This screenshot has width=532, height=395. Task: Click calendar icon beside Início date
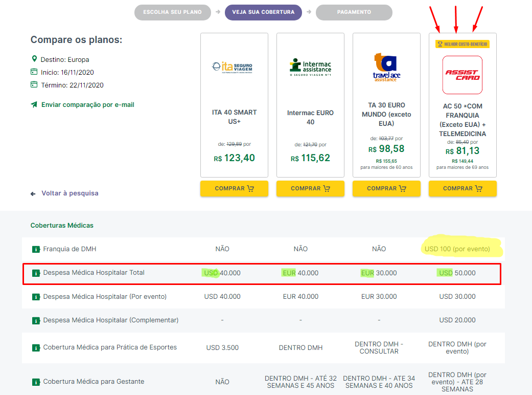34,72
